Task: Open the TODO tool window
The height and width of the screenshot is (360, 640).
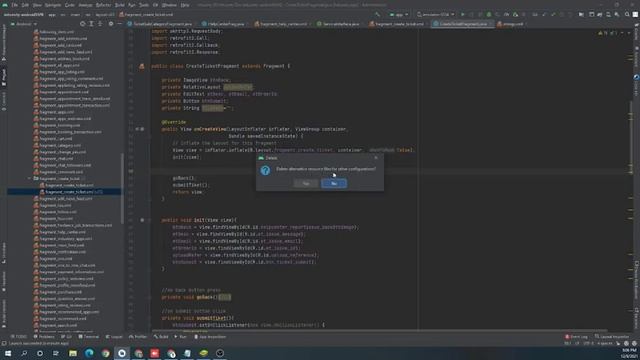Action: click(19, 337)
